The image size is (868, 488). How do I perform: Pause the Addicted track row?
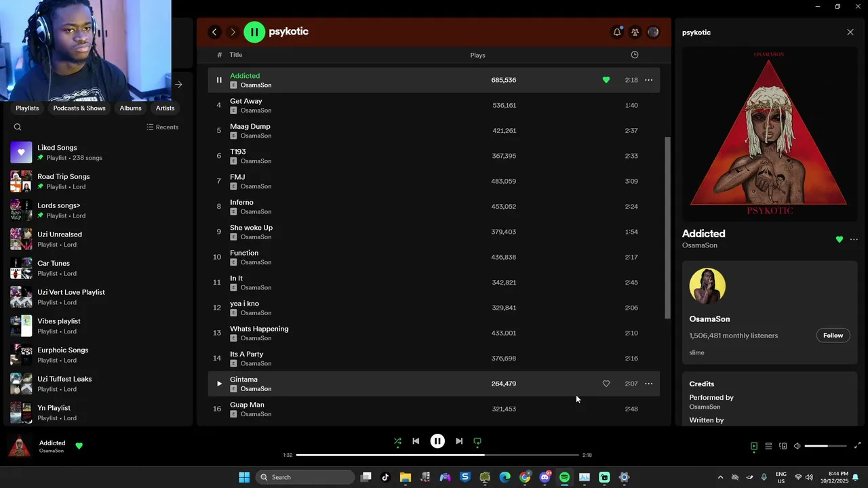point(218,80)
